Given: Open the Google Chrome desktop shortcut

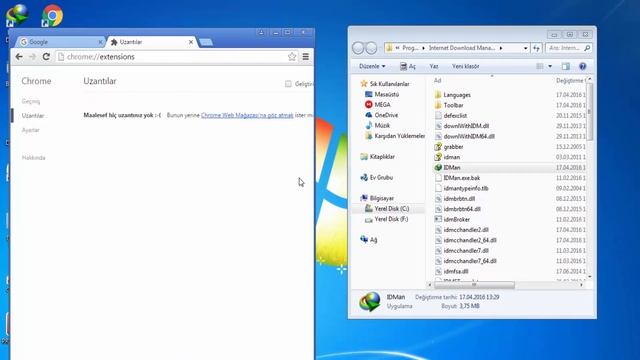Looking at the screenshot, I should (52, 16).
